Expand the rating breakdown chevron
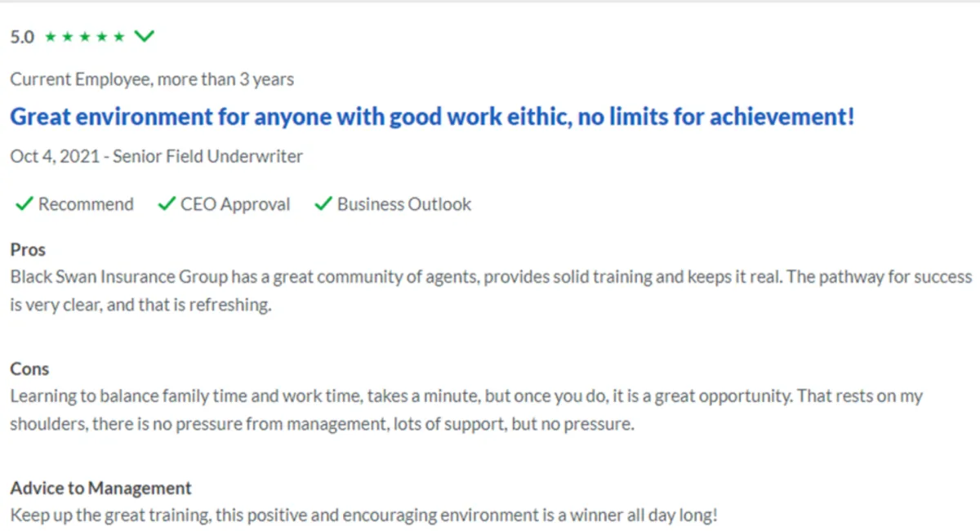The image size is (980, 531). (x=145, y=36)
